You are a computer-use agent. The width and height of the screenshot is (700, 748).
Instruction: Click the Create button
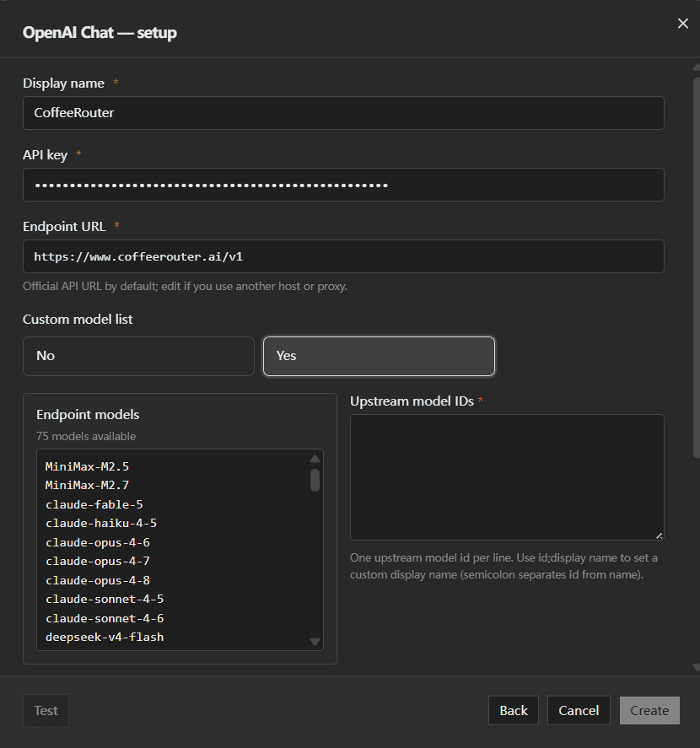point(649,710)
